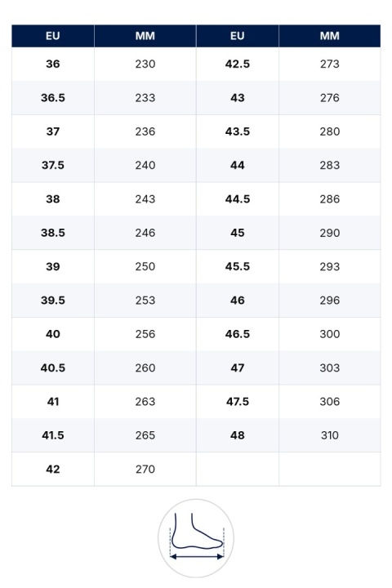This screenshot has width=392, height=588.
Task: Select the EU size 37.5 row
Action: pos(104,165)
